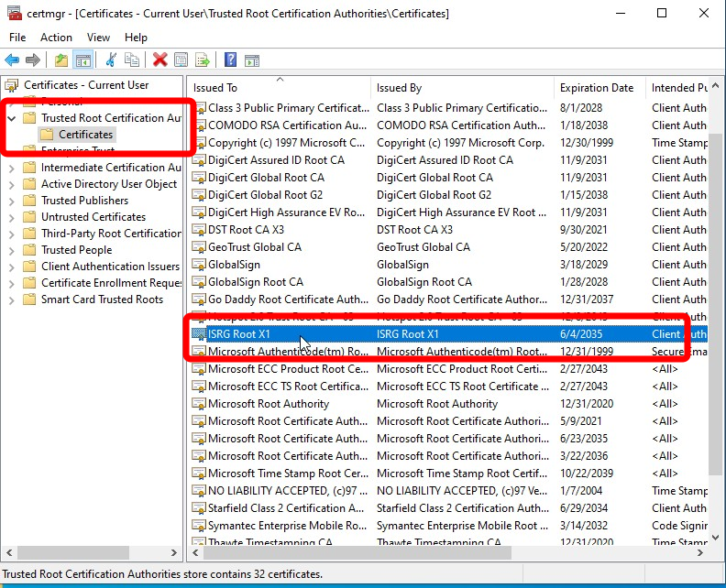Click the certificate icon beside Starfield Class 2
Viewport: 726px width, 588px height.
point(199,508)
